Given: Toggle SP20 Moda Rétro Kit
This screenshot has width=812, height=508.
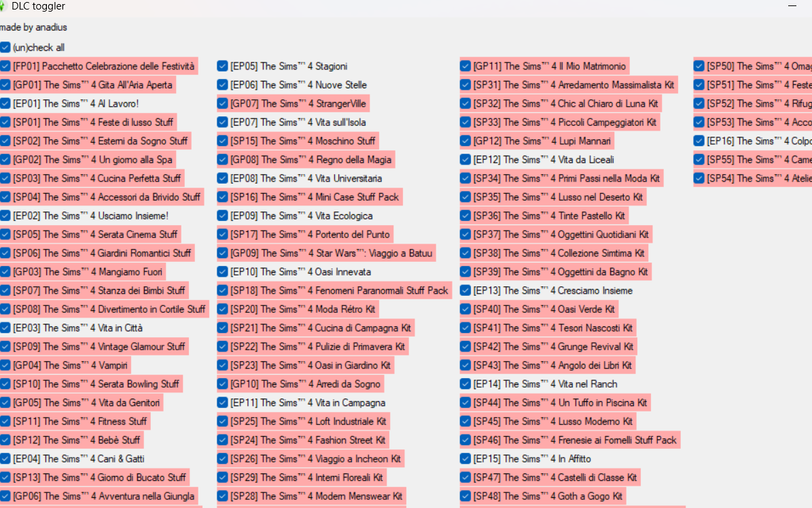Looking at the screenshot, I should coord(223,309).
